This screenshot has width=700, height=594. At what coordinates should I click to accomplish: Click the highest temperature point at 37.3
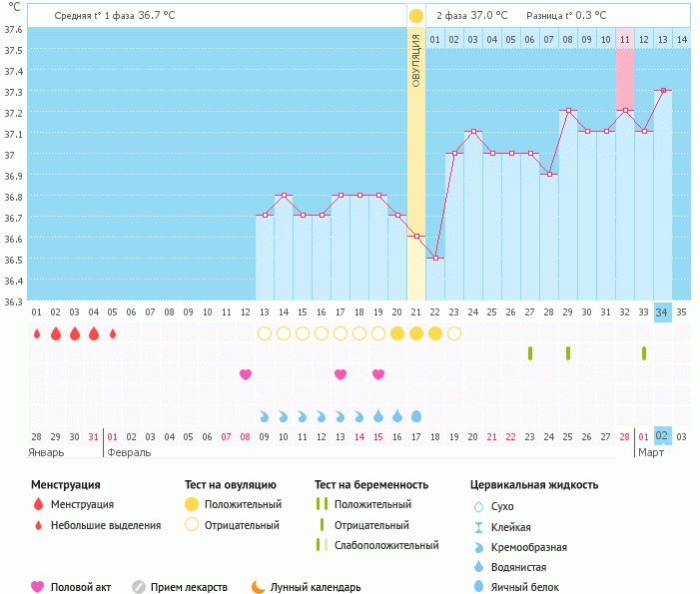tap(663, 91)
